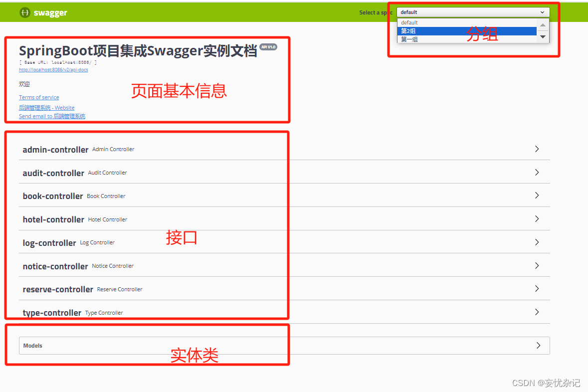Expand book-controller using its chevron
The height and width of the screenshot is (392, 588).
(537, 196)
